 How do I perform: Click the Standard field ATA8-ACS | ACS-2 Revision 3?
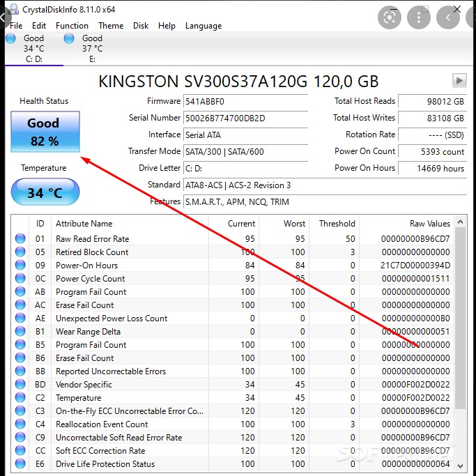[x=325, y=185]
